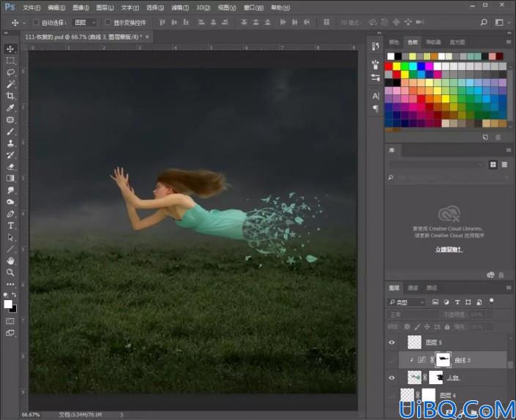This screenshot has height=420, width=516.
Task: Enable Show Transform Controls checkbox
Action: click(x=108, y=23)
